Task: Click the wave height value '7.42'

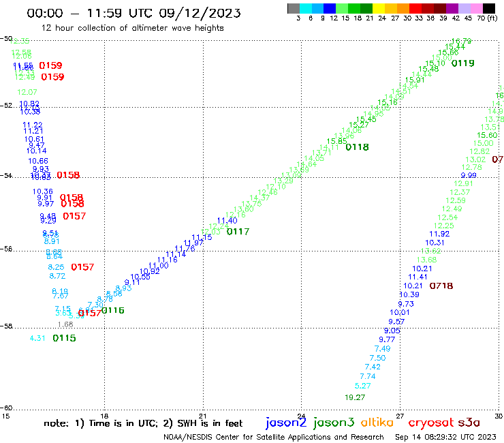Action: pos(373,367)
